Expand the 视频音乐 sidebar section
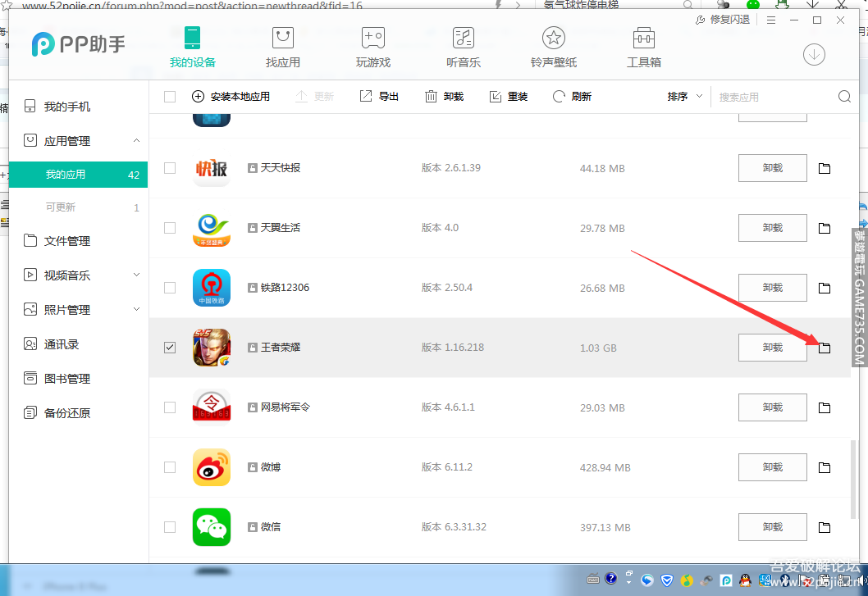Image resolution: width=868 pixels, height=596 pixels. click(x=136, y=275)
